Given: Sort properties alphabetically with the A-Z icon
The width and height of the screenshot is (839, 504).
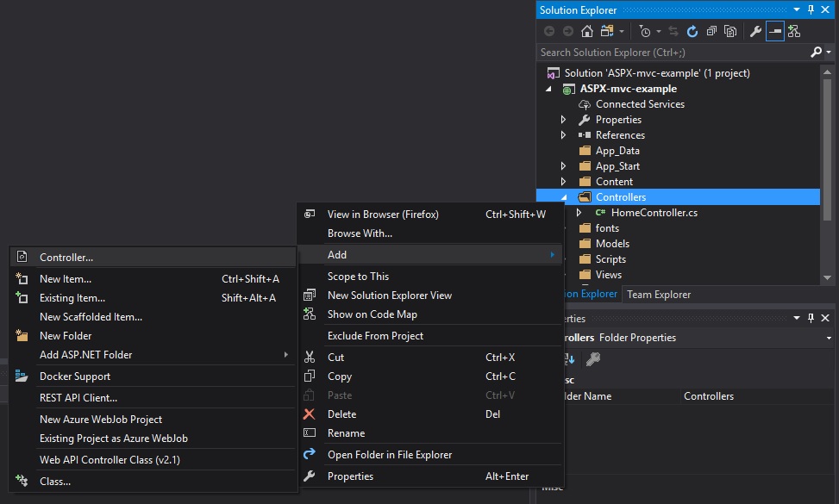Looking at the screenshot, I should pos(570,358).
